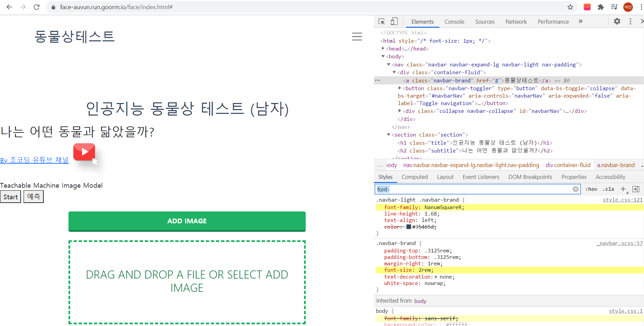This screenshot has width=644, height=326.
Task: Expand the text-decoration shorthand property
Action: pos(436,277)
